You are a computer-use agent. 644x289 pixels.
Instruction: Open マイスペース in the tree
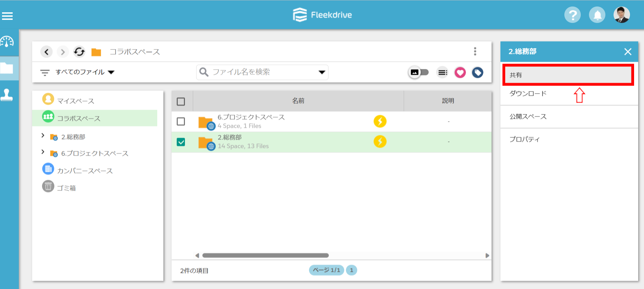coord(76,101)
